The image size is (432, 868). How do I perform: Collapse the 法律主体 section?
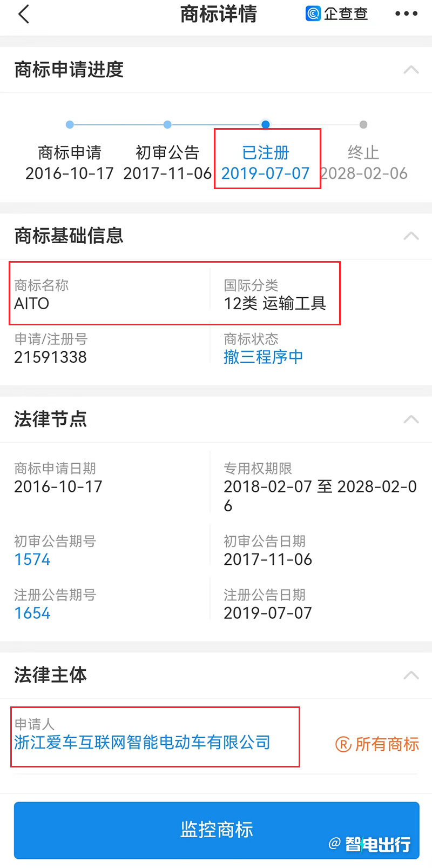[411, 675]
